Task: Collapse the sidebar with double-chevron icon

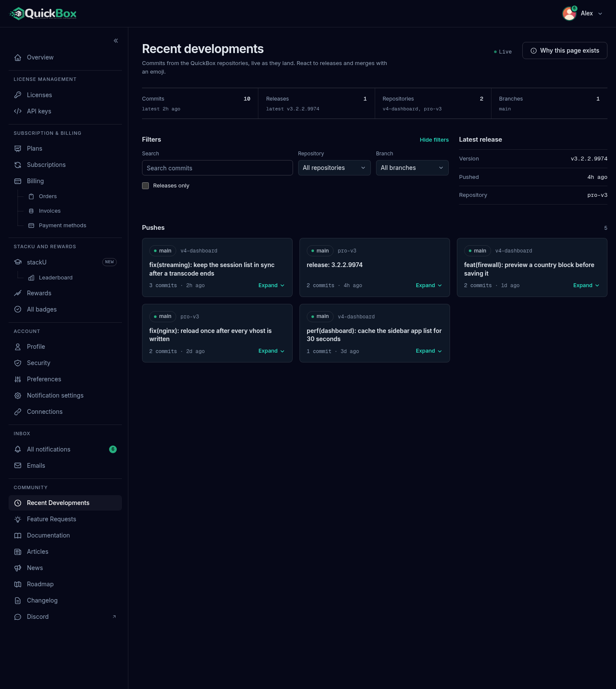Action: (x=116, y=41)
